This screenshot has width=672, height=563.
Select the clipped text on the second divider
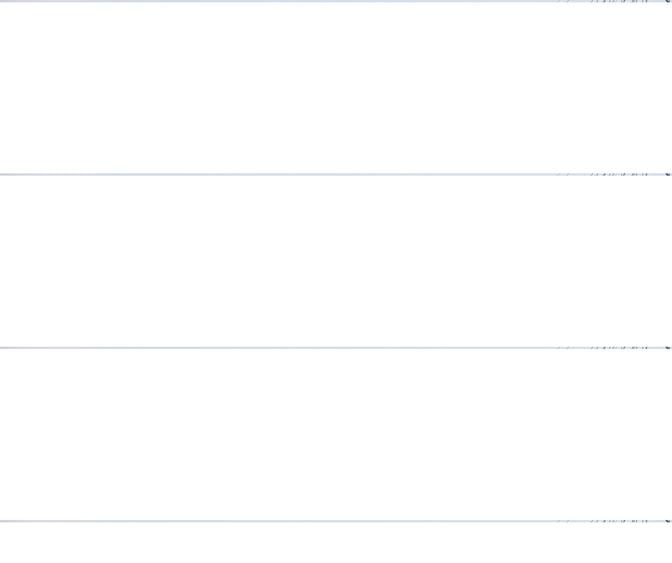point(619,175)
